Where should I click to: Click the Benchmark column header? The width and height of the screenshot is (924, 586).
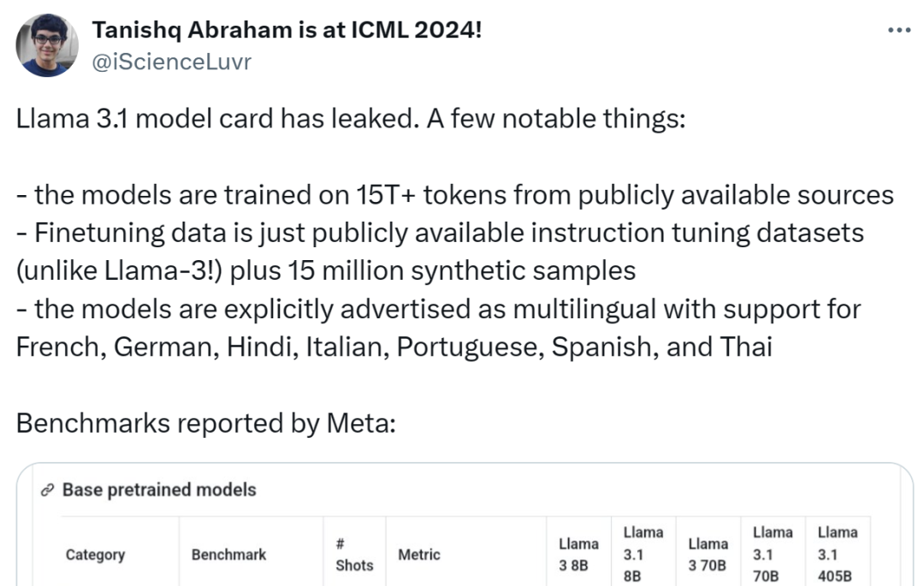(228, 554)
